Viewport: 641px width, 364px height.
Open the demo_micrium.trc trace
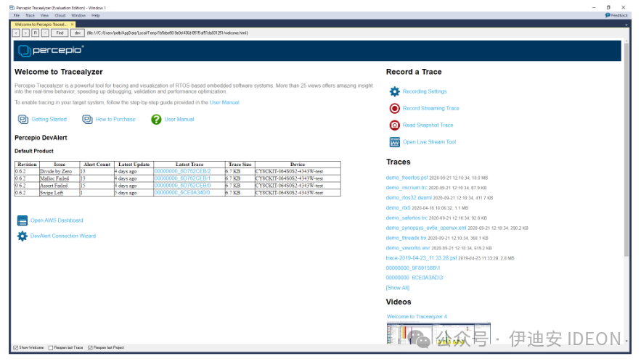tap(407, 188)
